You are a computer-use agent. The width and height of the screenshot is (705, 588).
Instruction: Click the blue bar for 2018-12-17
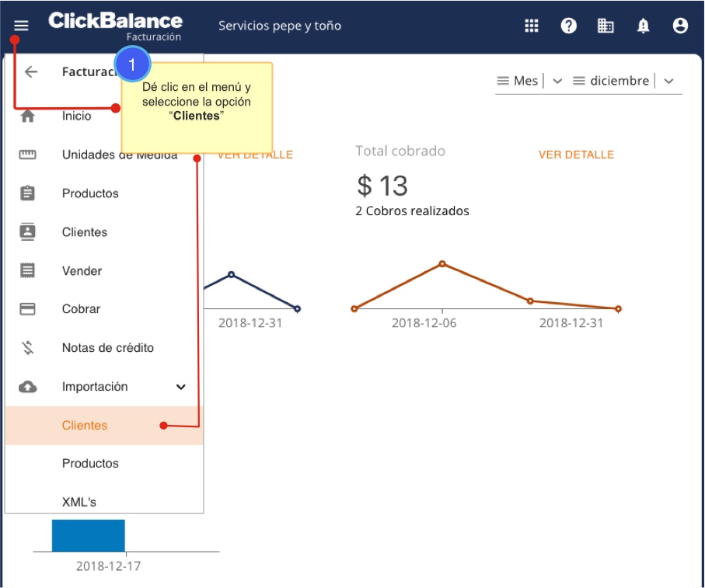coord(88,536)
